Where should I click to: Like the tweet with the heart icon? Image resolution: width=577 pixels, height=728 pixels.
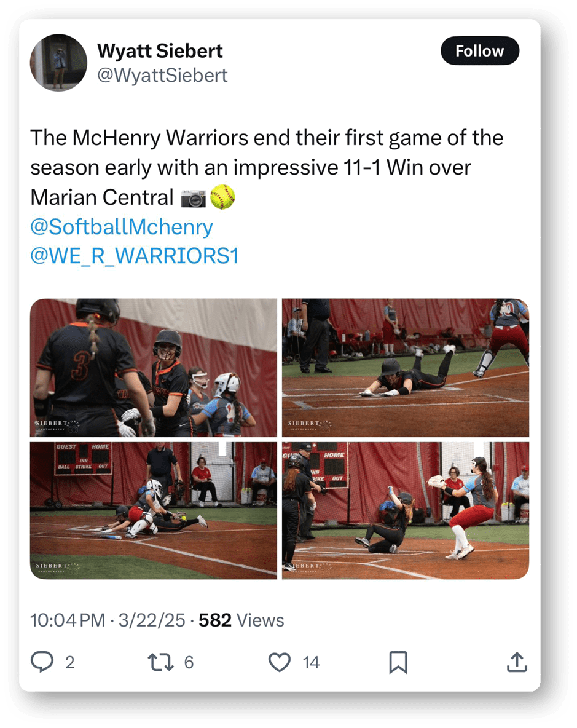280,662
